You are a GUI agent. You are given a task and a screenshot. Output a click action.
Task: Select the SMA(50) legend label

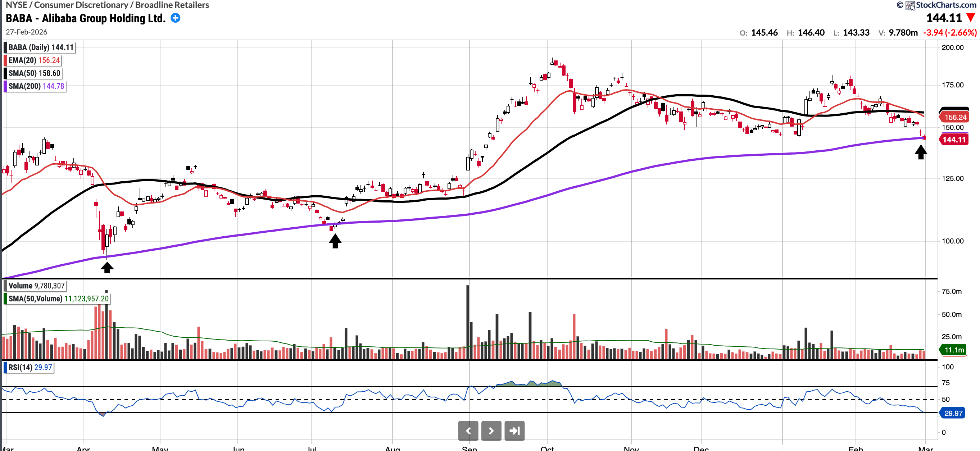pos(34,73)
